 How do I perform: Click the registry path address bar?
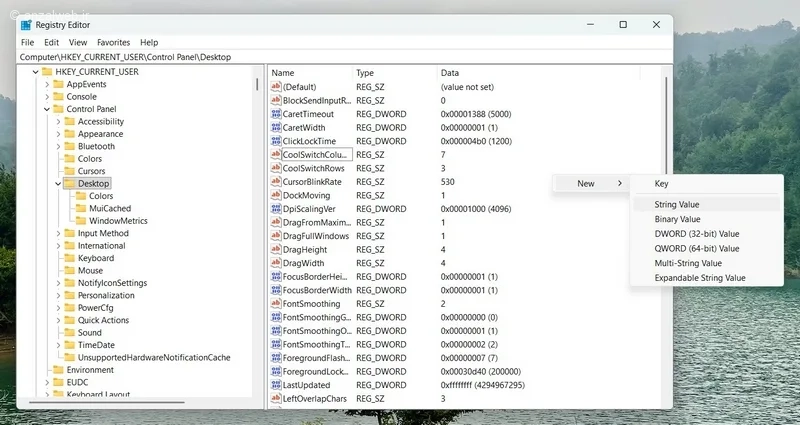[x=345, y=57]
